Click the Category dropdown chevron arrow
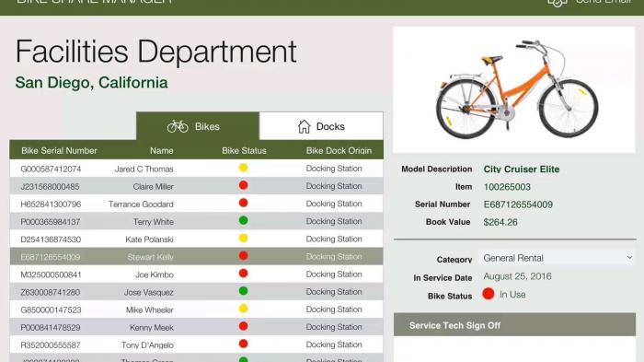This screenshot has height=362, width=644. click(x=629, y=258)
